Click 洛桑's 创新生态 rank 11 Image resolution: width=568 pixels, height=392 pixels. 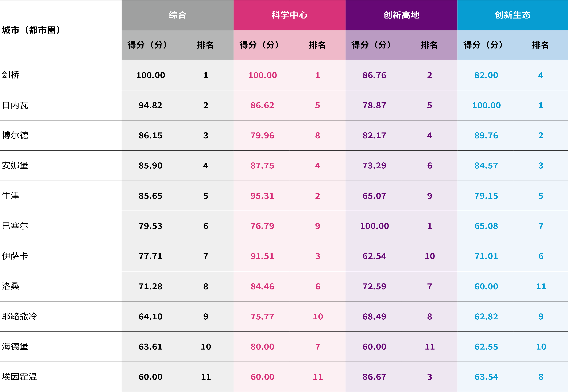[x=541, y=287]
